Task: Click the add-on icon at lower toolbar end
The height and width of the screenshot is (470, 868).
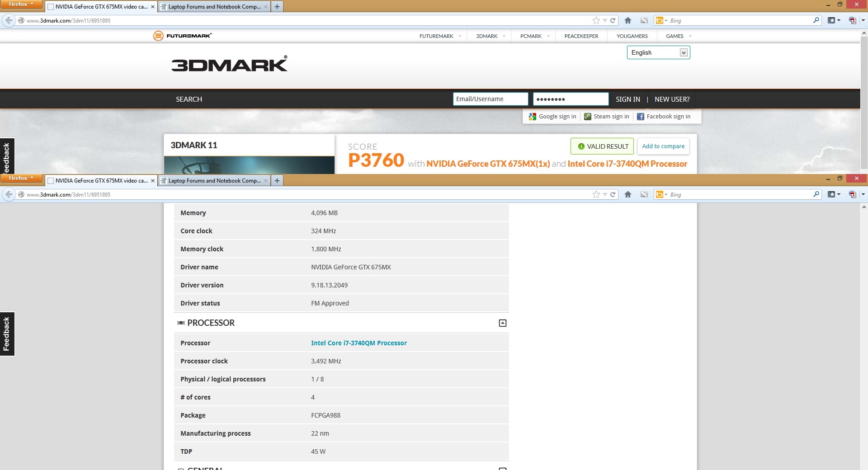Action: (853, 194)
